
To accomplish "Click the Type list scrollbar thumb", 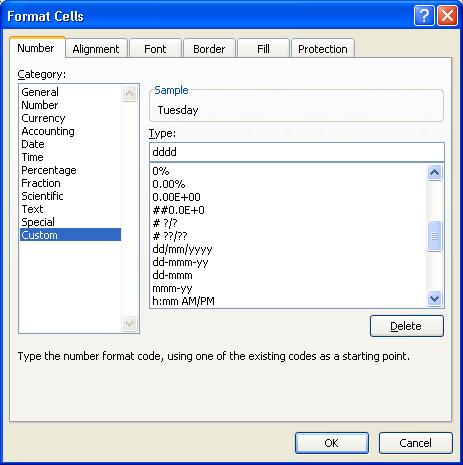I will click(x=434, y=236).
